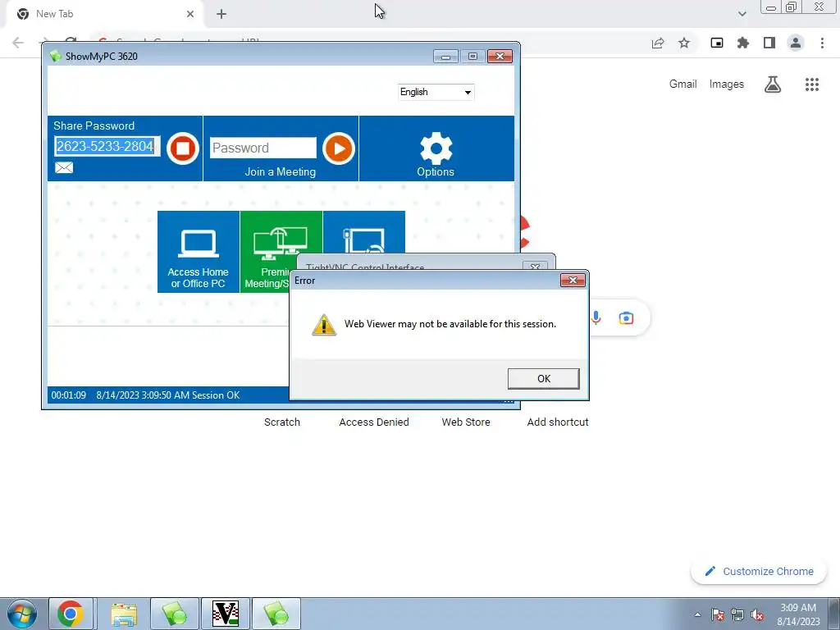
Task: Open the Search Labs flask icon
Action: [x=773, y=84]
